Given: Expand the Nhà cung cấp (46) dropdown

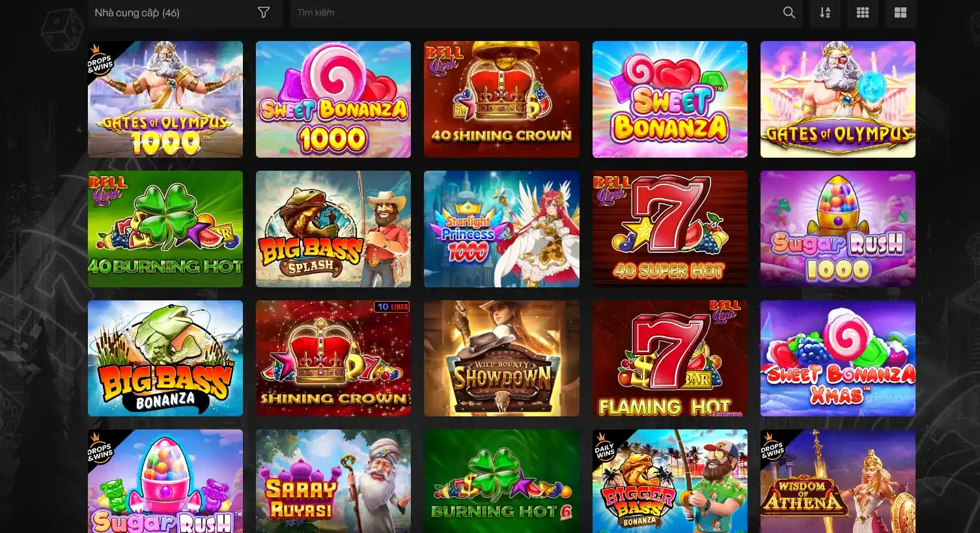Looking at the screenshot, I should (185, 12).
